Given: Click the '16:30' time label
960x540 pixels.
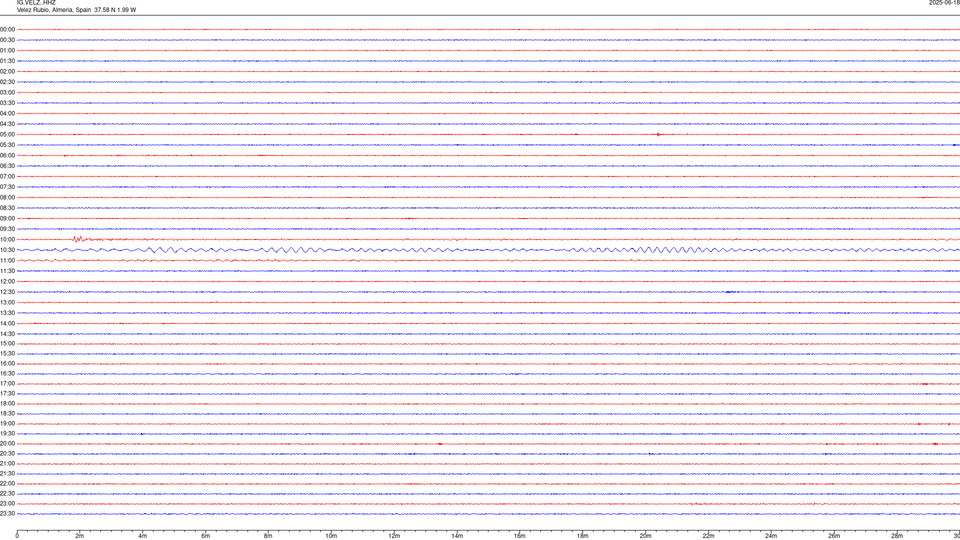Looking at the screenshot, I should pyautogui.click(x=7, y=373).
